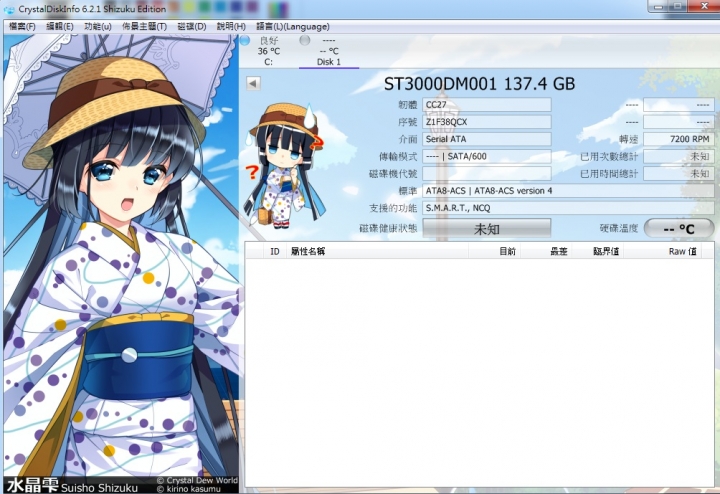
Task: Click the features field S.M.A.R.T., NCQ
Action: click(x=568, y=208)
